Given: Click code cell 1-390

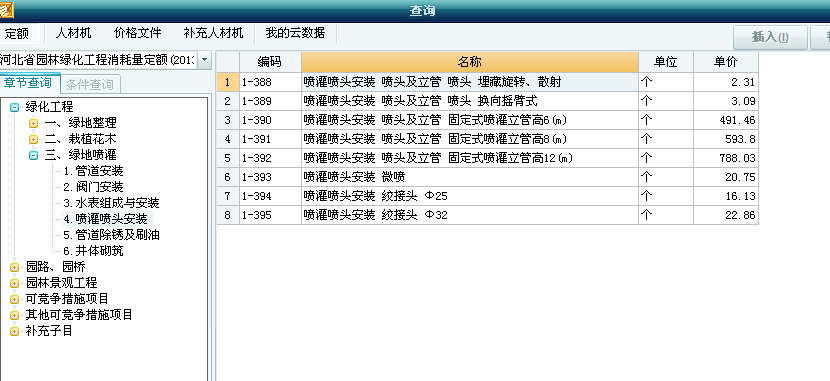Looking at the screenshot, I should [x=270, y=120].
